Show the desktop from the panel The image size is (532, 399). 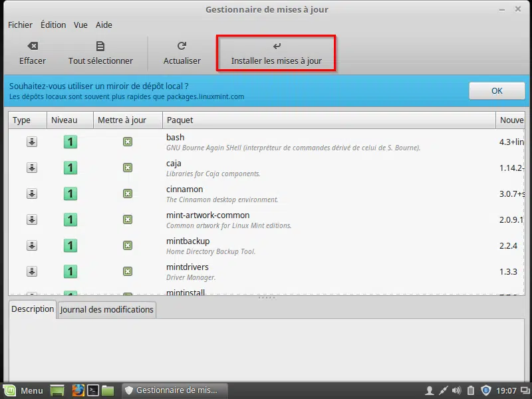57,390
